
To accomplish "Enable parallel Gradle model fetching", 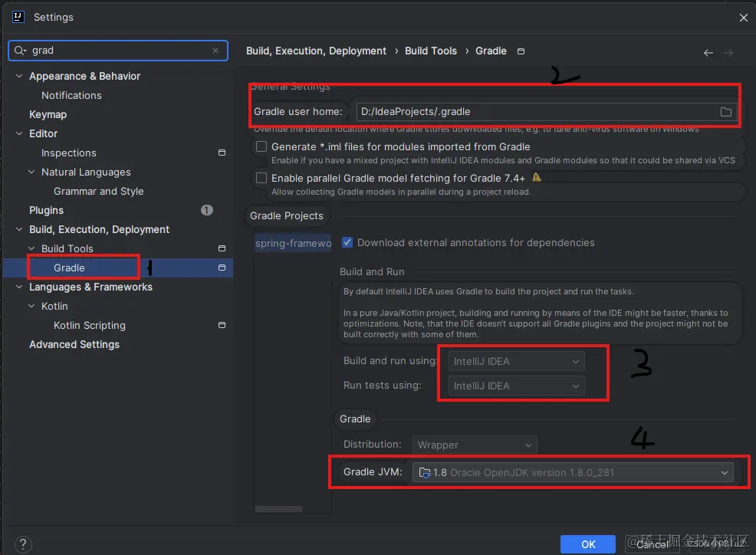I will [x=261, y=178].
